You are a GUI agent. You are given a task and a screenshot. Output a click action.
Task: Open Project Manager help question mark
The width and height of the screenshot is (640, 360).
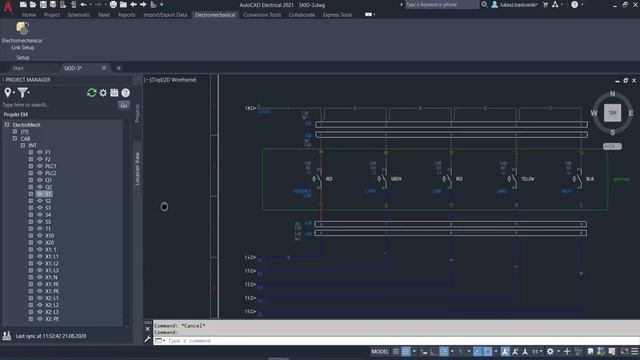point(125,93)
